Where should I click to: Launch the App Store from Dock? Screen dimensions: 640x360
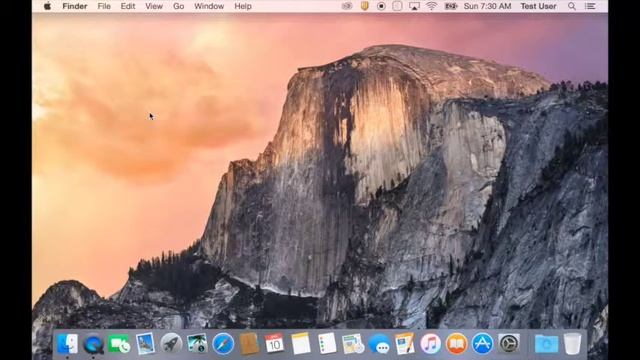482,344
